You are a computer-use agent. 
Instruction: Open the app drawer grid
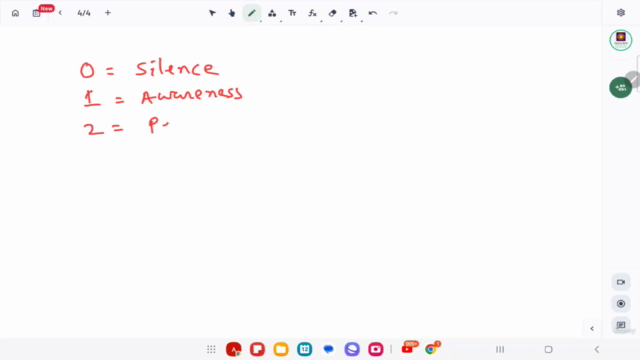[211, 349]
